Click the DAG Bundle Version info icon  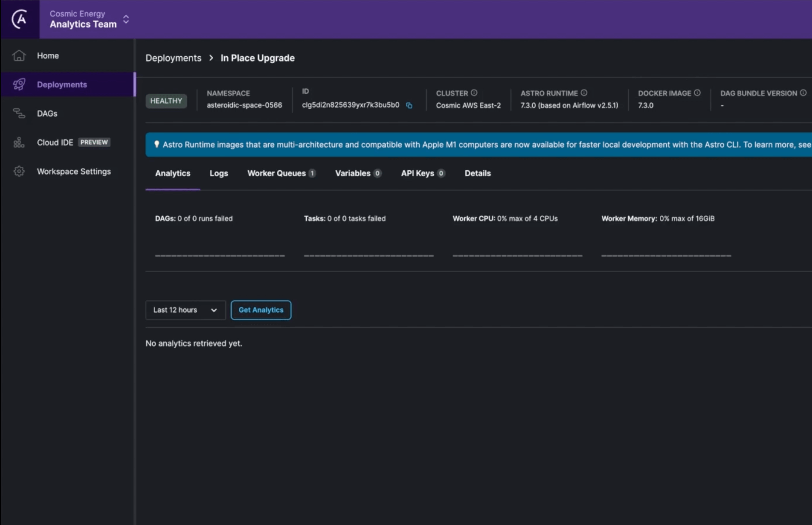click(803, 93)
